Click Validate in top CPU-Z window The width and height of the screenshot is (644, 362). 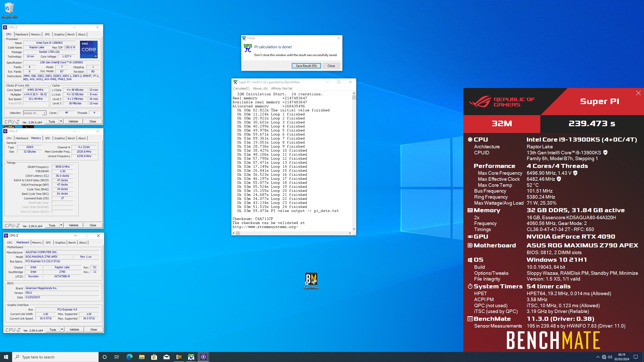[73, 121]
